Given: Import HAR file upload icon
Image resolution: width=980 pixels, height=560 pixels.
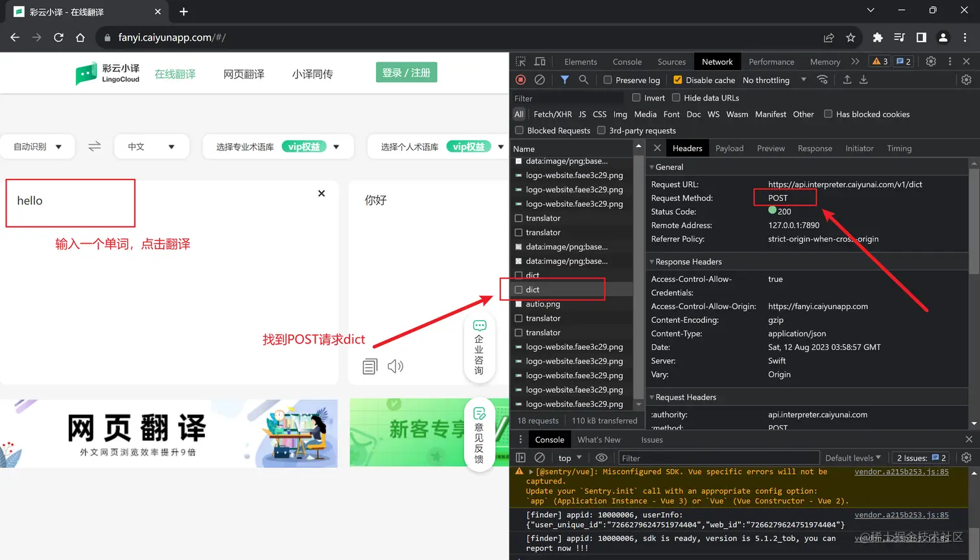Looking at the screenshot, I should pos(846,80).
